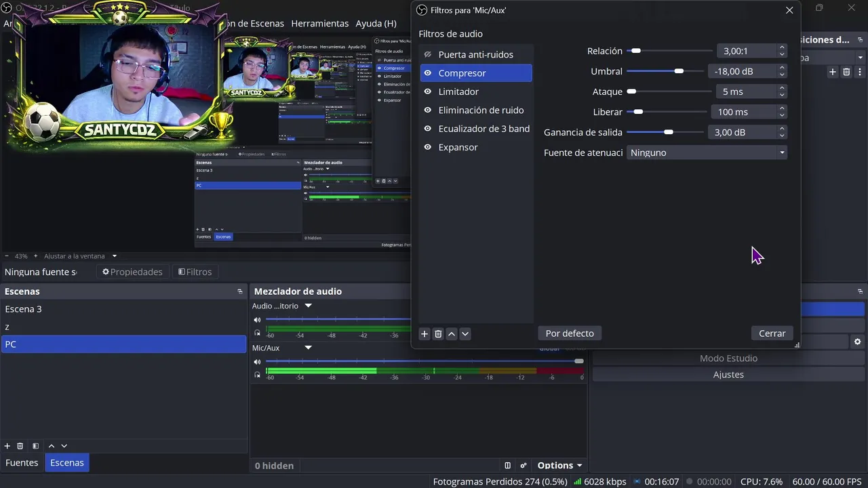The height and width of the screenshot is (488, 868).
Task: Expand Mic/Aux options arrow in mixer
Action: (308, 348)
